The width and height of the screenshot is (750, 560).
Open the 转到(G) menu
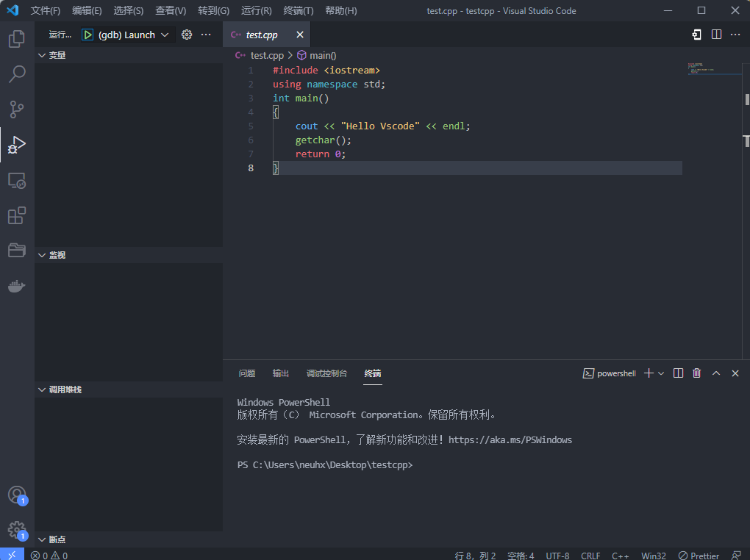click(x=214, y=10)
